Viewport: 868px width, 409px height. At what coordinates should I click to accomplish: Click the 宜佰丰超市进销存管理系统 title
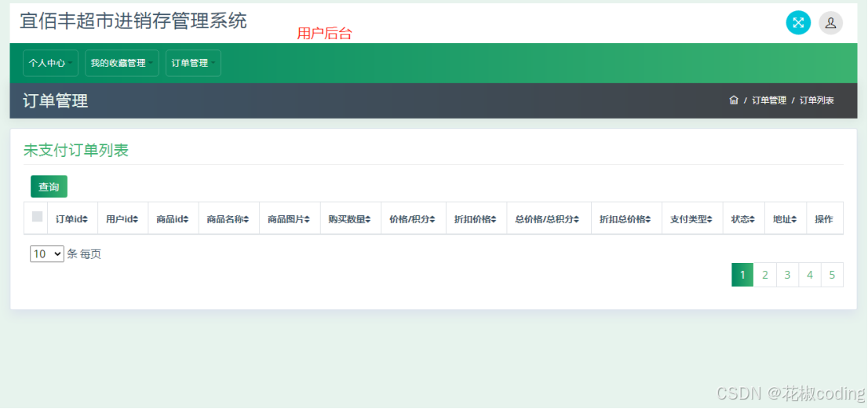pos(133,21)
